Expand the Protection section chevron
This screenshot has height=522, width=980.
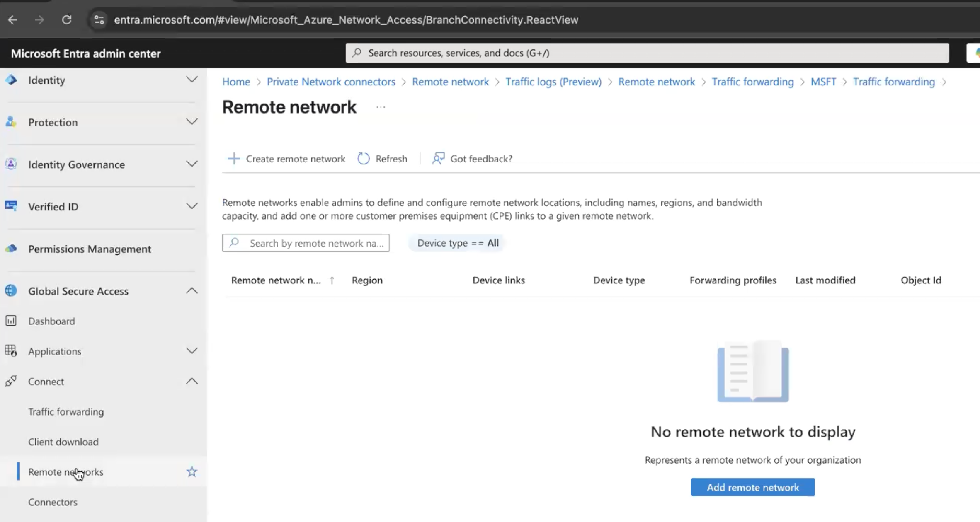click(192, 121)
